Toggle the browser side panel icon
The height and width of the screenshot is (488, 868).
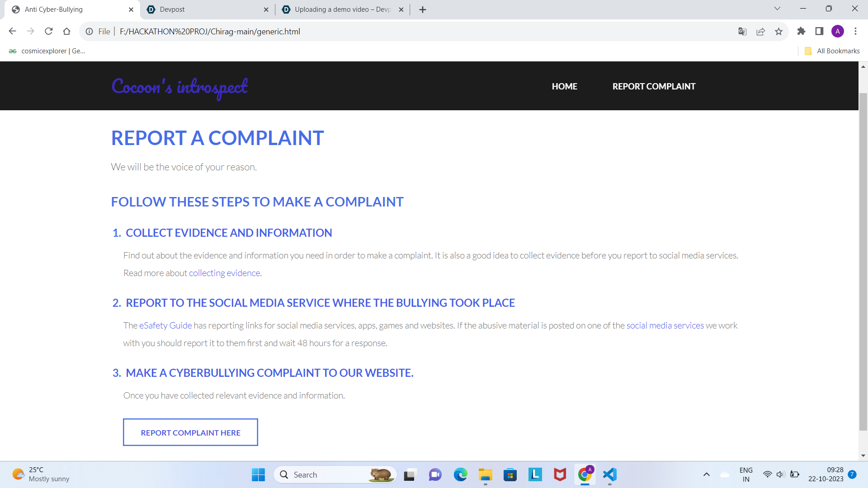click(x=819, y=31)
